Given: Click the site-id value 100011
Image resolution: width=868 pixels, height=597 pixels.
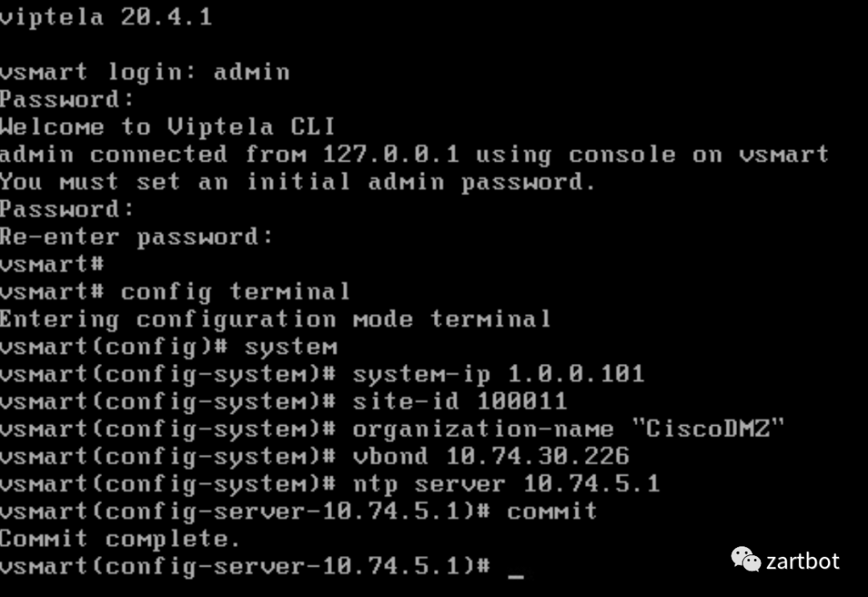Looking at the screenshot, I should point(522,402).
